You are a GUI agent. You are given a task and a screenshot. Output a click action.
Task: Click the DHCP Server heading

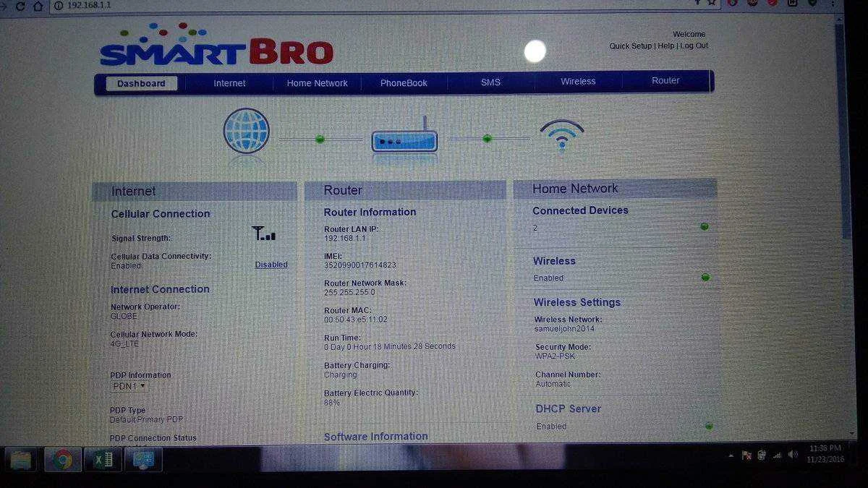point(569,408)
